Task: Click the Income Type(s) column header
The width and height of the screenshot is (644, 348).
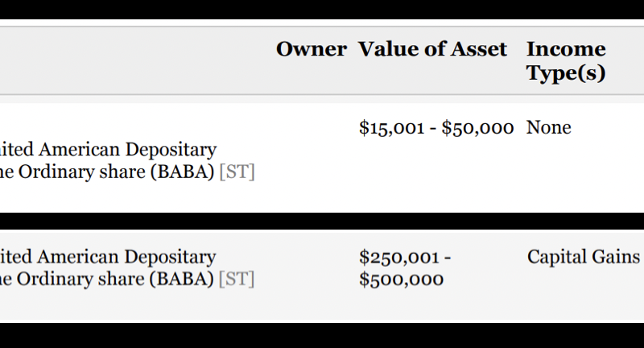Action: [x=566, y=61]
